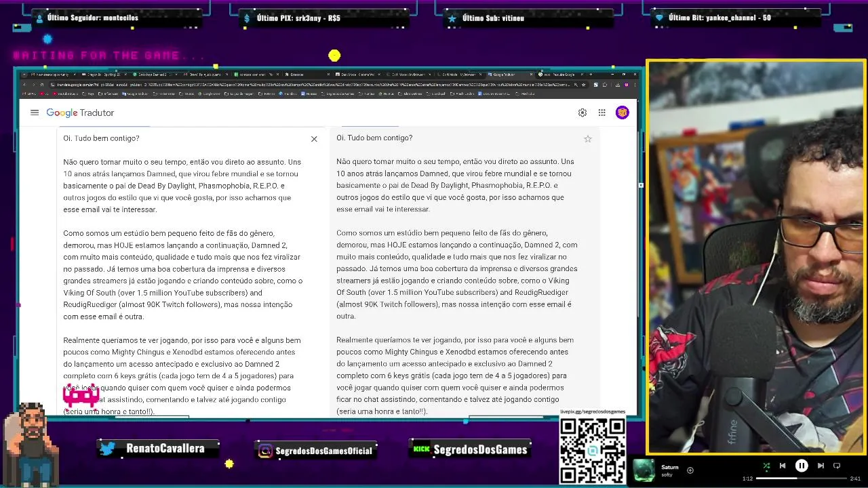Switch to the Gmail tab at far left

point(52,74)
